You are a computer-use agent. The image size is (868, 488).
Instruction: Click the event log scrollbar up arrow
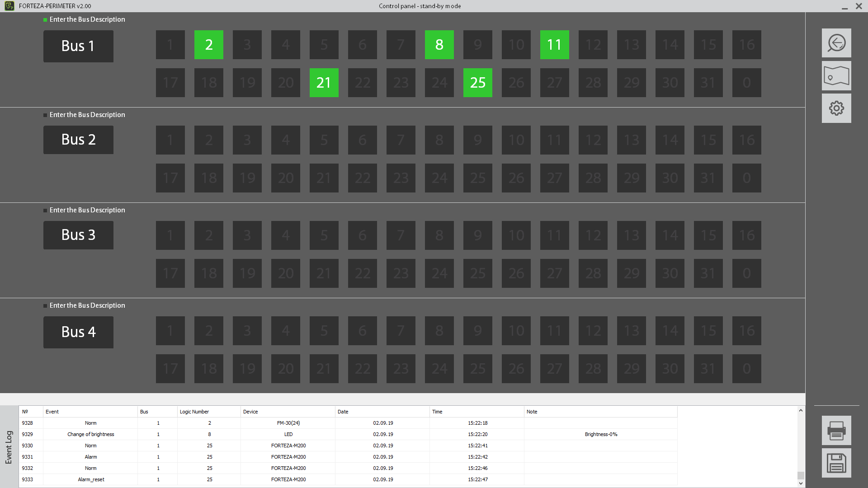[x=801, y=411]
